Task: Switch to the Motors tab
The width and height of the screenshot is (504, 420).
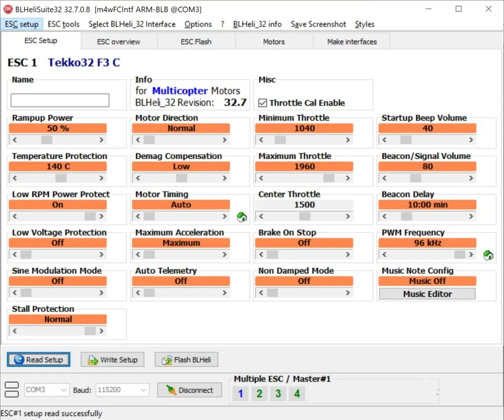Action: click(x=274, y=42)
